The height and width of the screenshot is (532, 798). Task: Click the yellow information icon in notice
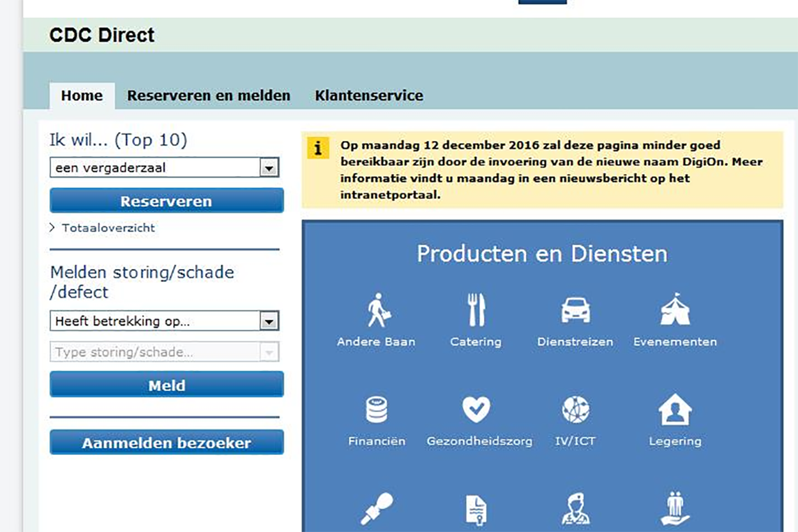(x=318, y=149)
